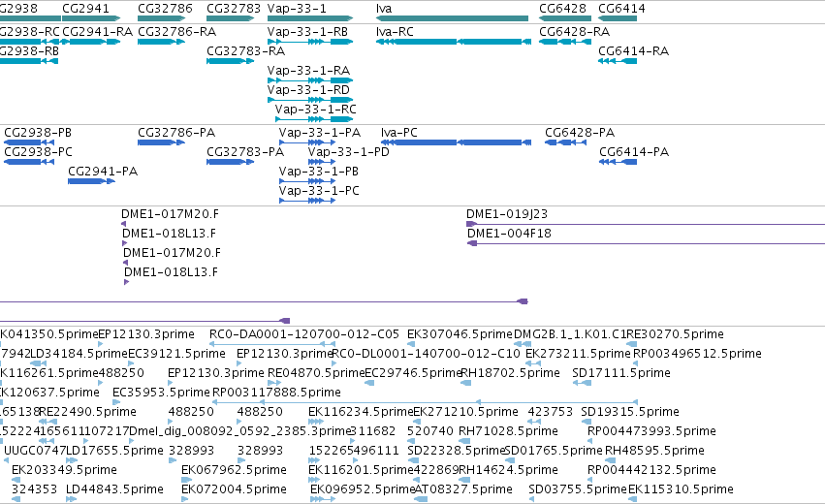The image size is (825, 504).
Task: Click transcript Vap-33-1-RB
Action: click(307, 32)
